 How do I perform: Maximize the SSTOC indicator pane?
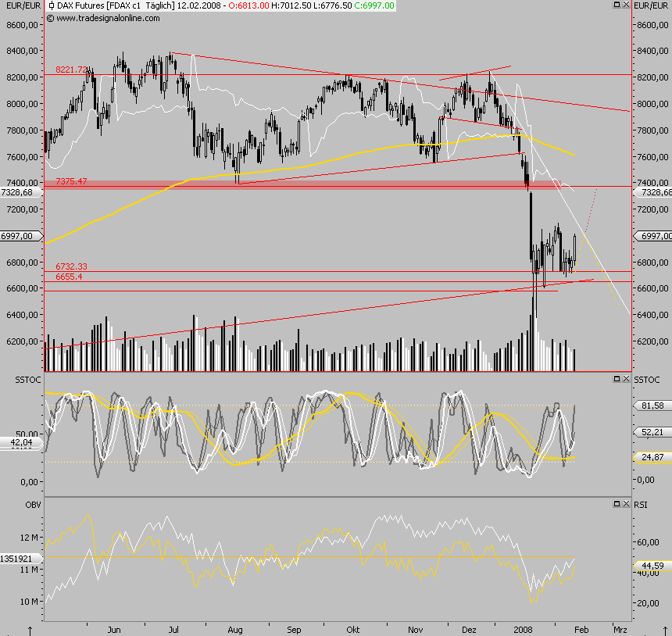tap(617, 378)
